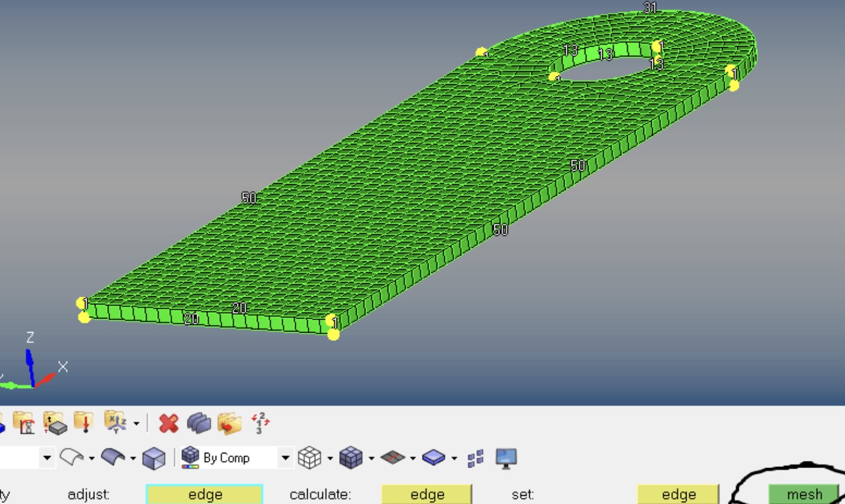Open the load collector folder icon

pos(84,423)
